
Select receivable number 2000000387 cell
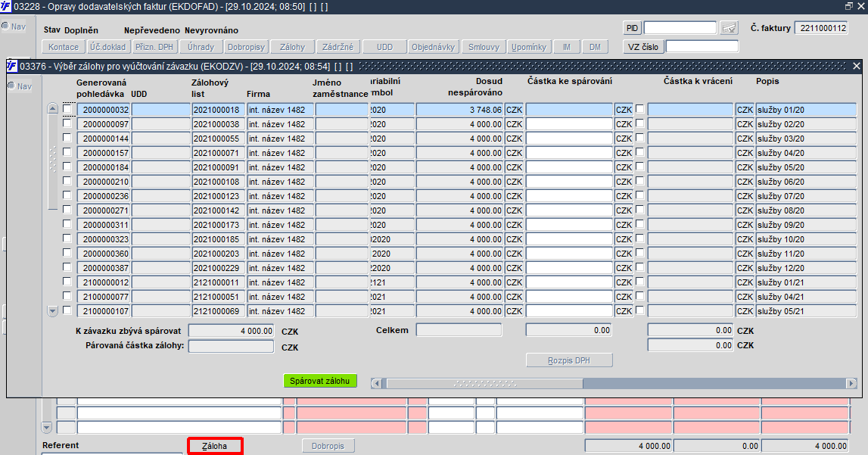point(104,268)
